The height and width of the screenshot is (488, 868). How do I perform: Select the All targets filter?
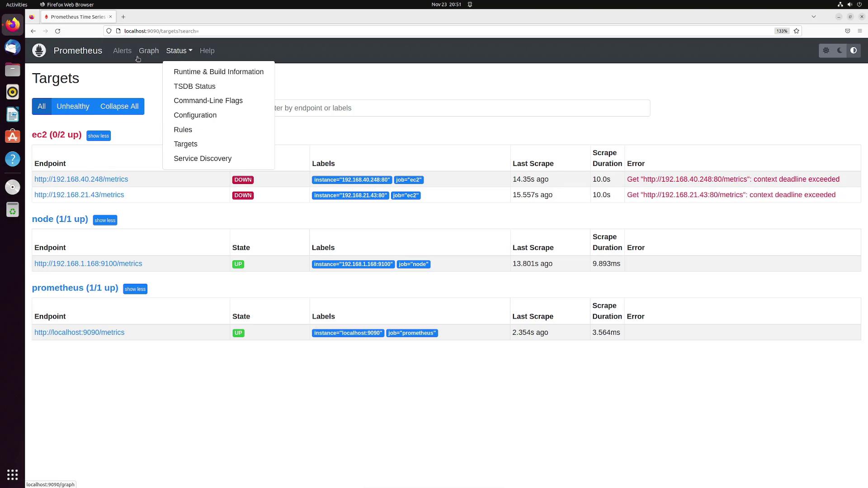[x=42, y=107]
